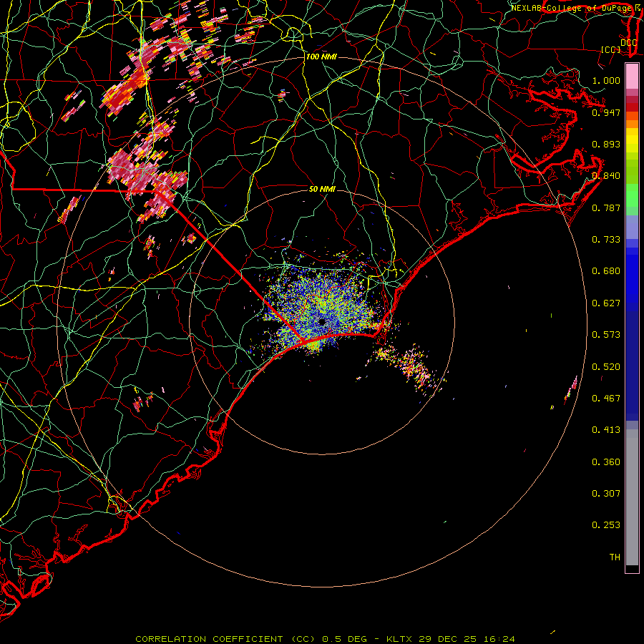Click the "TH" threshold label
644x644 pixels.
click(x=615, y=557)
